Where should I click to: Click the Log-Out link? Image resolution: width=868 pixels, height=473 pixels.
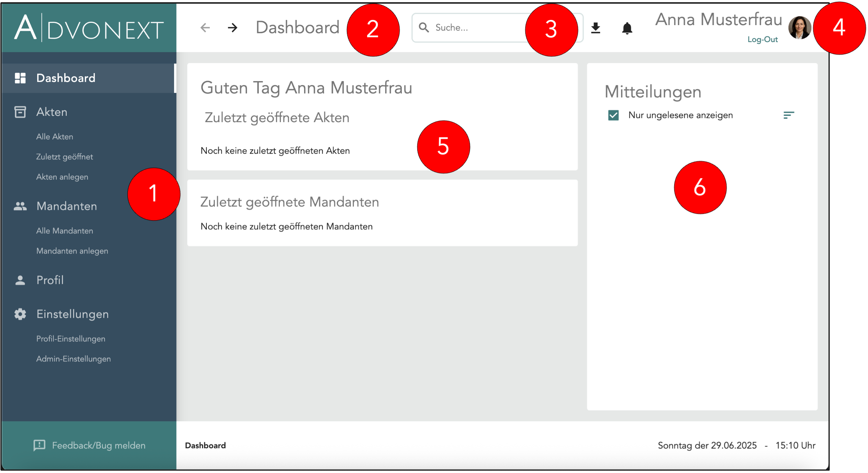(762, 40)
